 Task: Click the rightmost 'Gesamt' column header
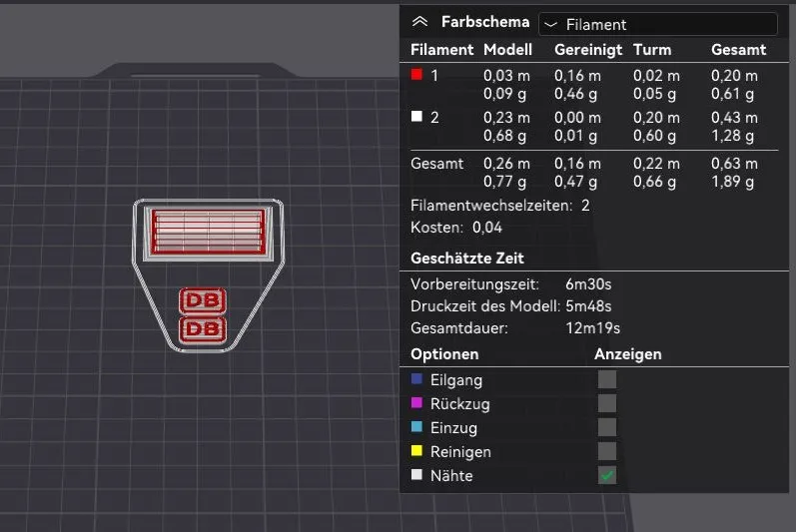point(739,50)
